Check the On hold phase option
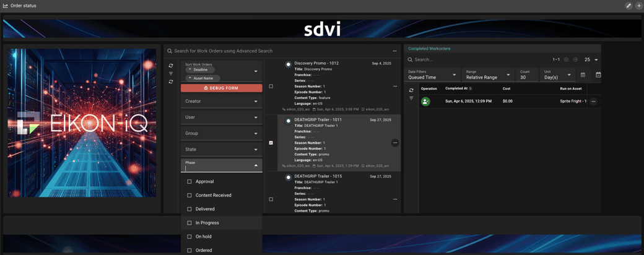Screen dimensions: 644x255 [189, 237]
